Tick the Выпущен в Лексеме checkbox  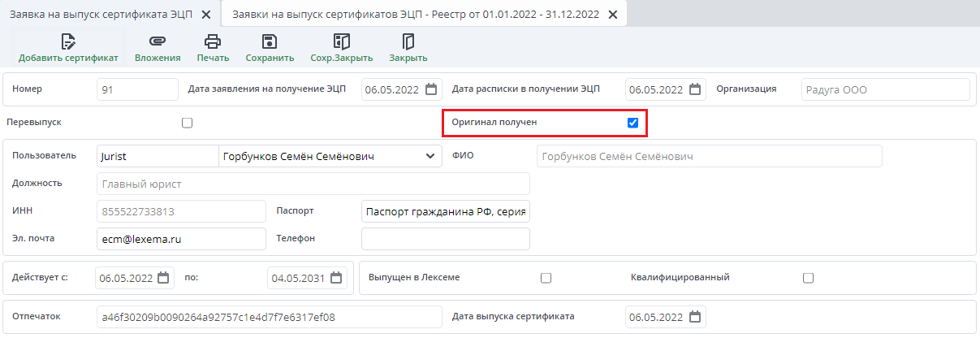coord(546,278)
